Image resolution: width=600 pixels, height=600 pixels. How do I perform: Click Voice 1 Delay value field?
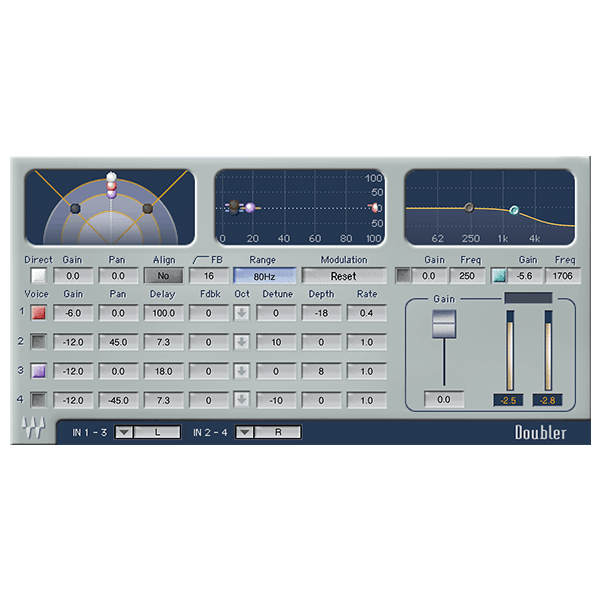(162, 313)
